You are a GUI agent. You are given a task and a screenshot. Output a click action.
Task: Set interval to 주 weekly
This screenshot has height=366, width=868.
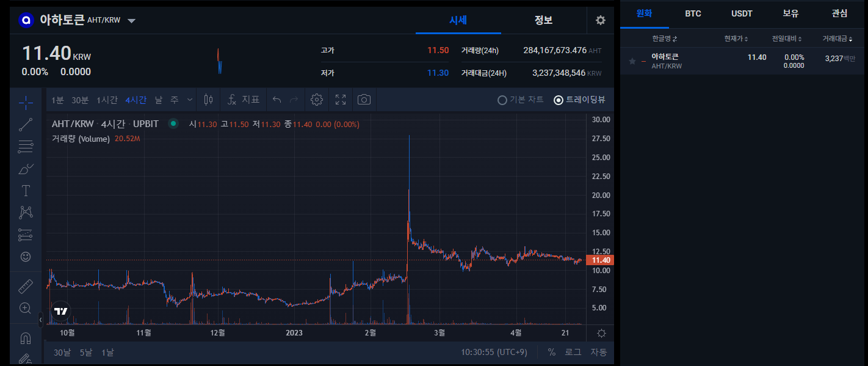tap(174, 100)
